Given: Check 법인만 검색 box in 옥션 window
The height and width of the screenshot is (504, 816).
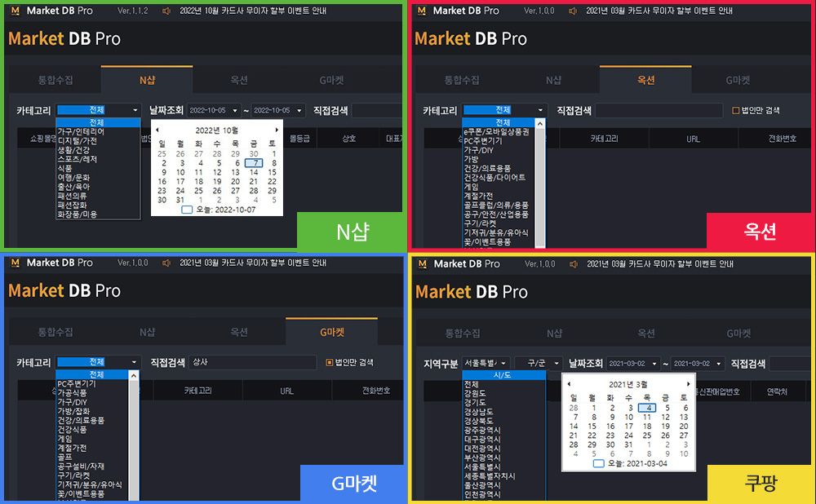Looking at the screenshot, I should pyautogui.click(x=736, y=110).
